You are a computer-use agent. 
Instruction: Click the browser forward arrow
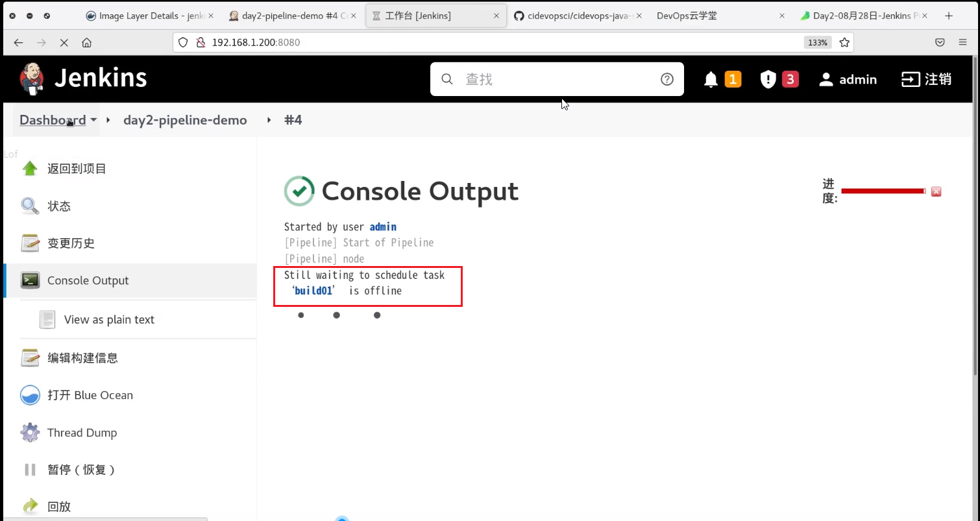(42, 42)
